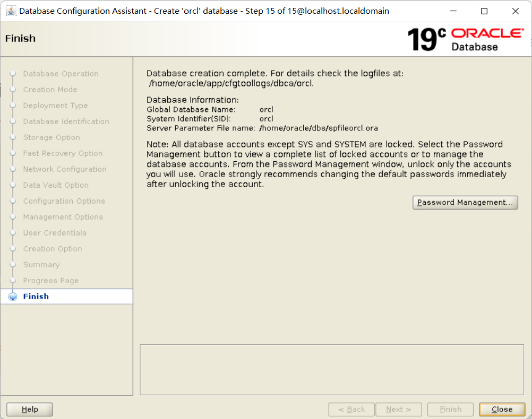Click the 'Finish' page heading
This screenshot has width=532, height=419.
[20, 38]
